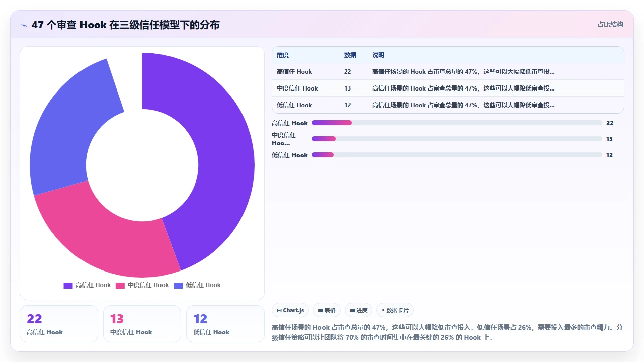The image size is (644, 362).
Task: Click the 高信任 Hook row description text
Action: (x=463, y=72)
